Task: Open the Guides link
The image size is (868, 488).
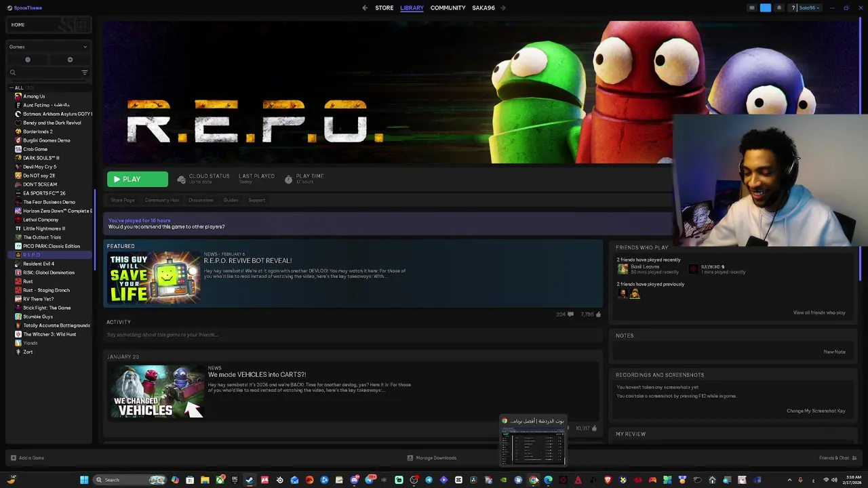Action: 231,200
